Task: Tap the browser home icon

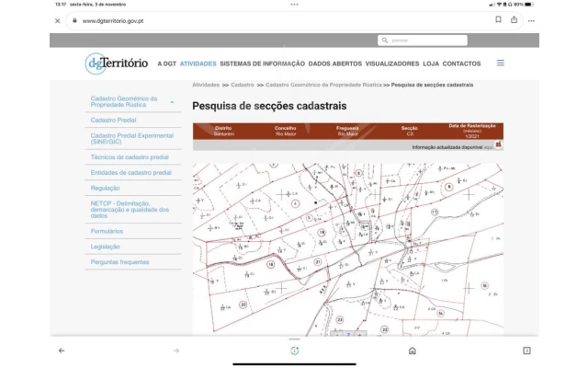Action: (412, 351)
